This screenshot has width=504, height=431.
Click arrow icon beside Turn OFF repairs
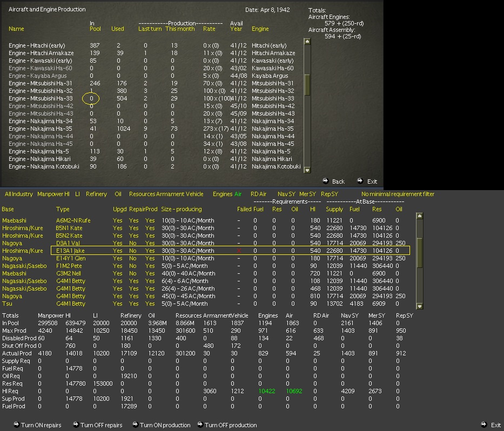coord(76,425)
